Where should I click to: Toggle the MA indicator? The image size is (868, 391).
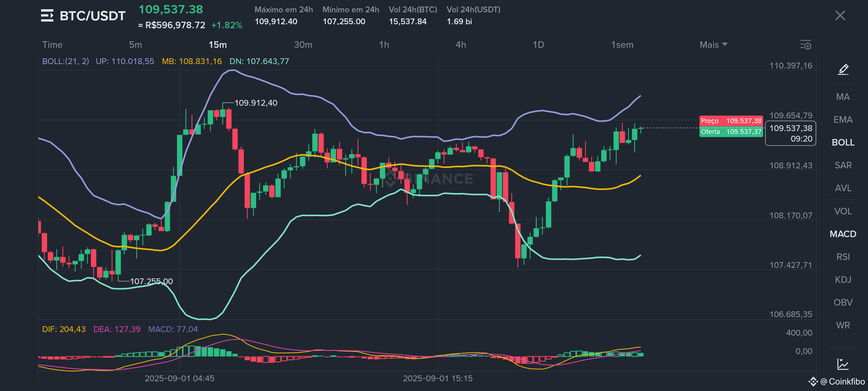(x=843, y=97)
